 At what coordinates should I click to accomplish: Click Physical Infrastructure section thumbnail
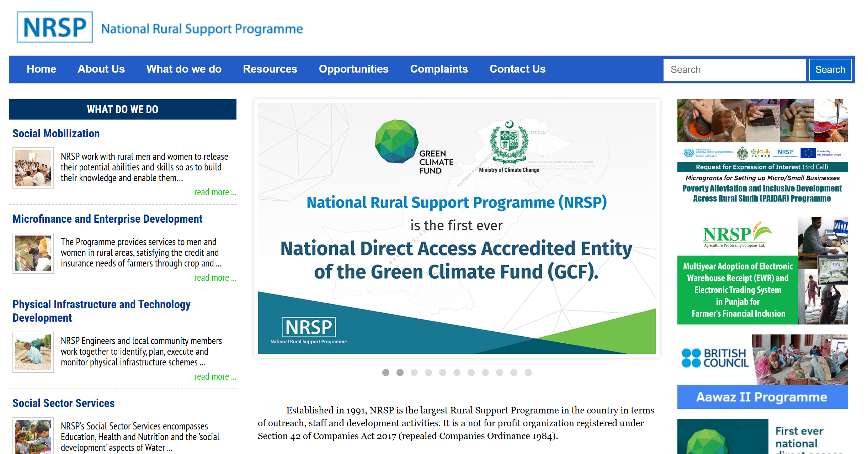coord(33,352)
